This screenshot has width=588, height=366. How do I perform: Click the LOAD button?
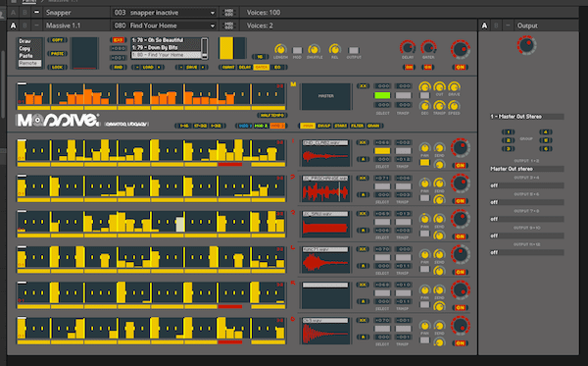click(148, 67)
